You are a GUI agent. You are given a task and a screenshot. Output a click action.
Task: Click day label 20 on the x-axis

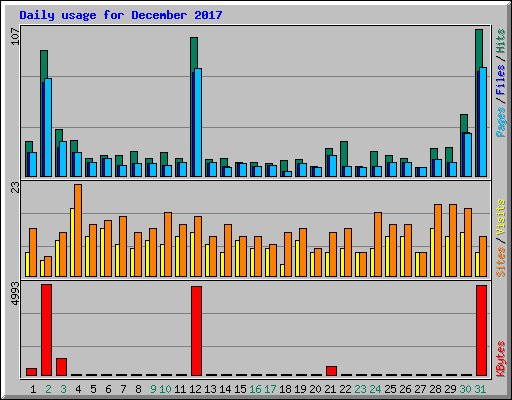pyautogui.click(x=315, y=389)
